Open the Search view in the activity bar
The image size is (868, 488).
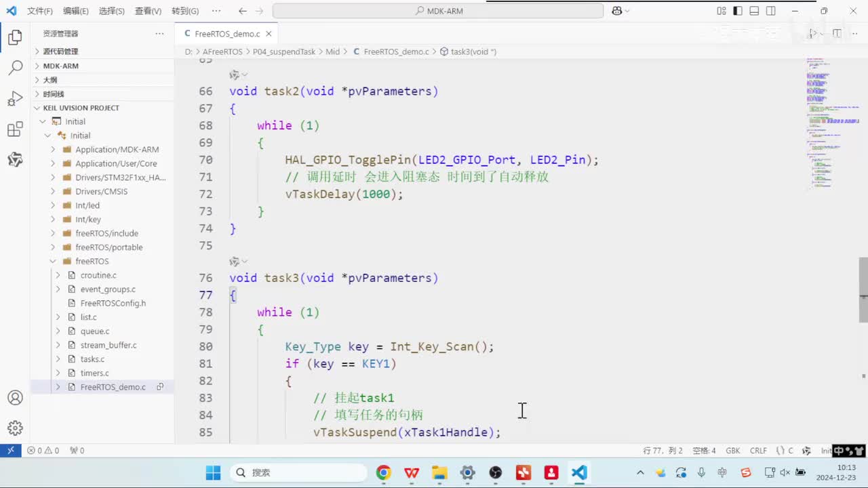pyautogui.click(x=15, y=68)
